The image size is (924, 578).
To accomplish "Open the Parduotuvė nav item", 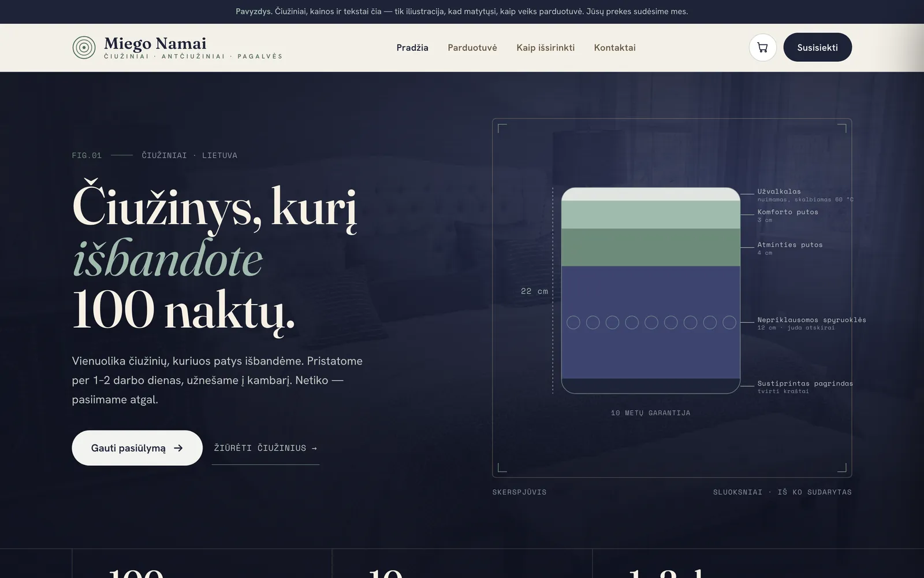I will click(x=472, y=48).
